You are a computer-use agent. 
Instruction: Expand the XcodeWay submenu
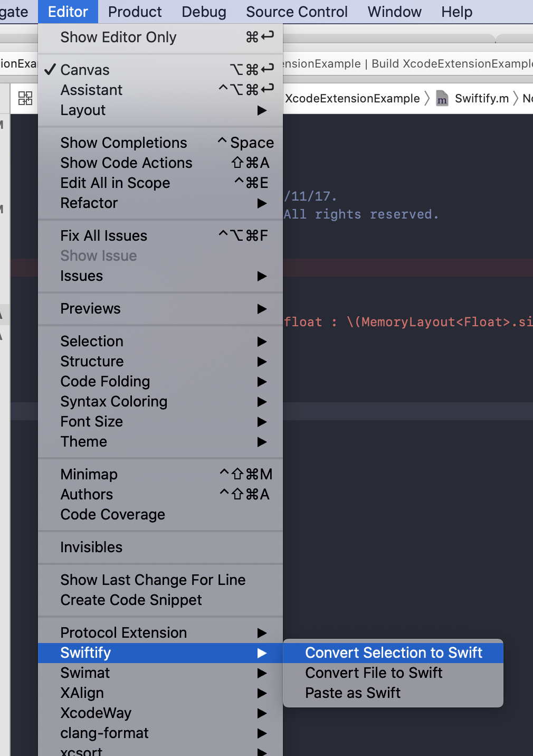pyautogui.click(x=160, y=713)
